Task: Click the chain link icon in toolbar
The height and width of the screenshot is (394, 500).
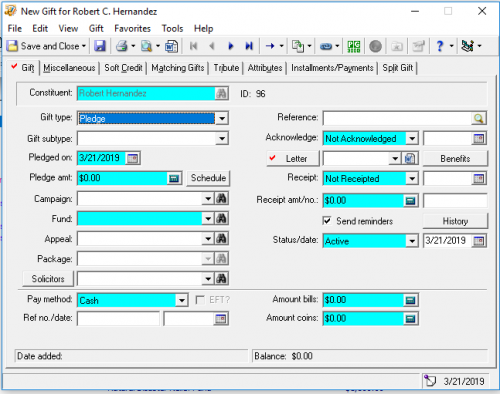Action: (x=326, y=46)
